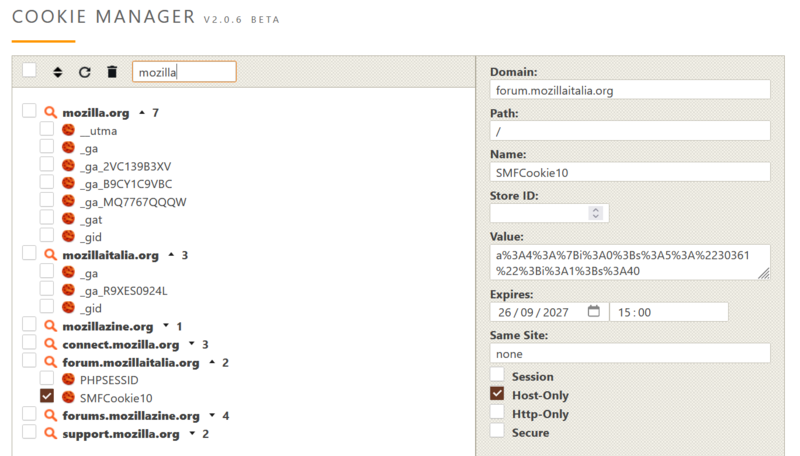
Task: Select the SMFCookie10 cookie name in tree
Action: point(116,398)
